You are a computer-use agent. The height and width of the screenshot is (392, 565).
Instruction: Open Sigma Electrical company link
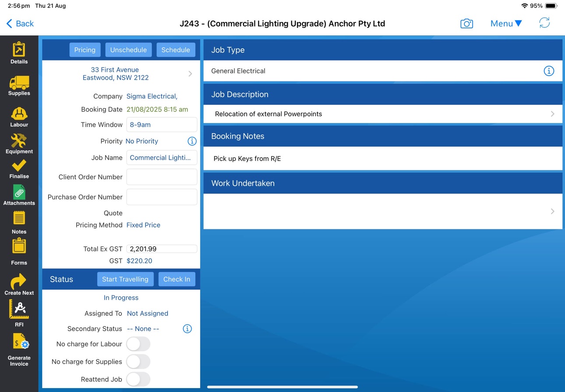tap(152, 96)
